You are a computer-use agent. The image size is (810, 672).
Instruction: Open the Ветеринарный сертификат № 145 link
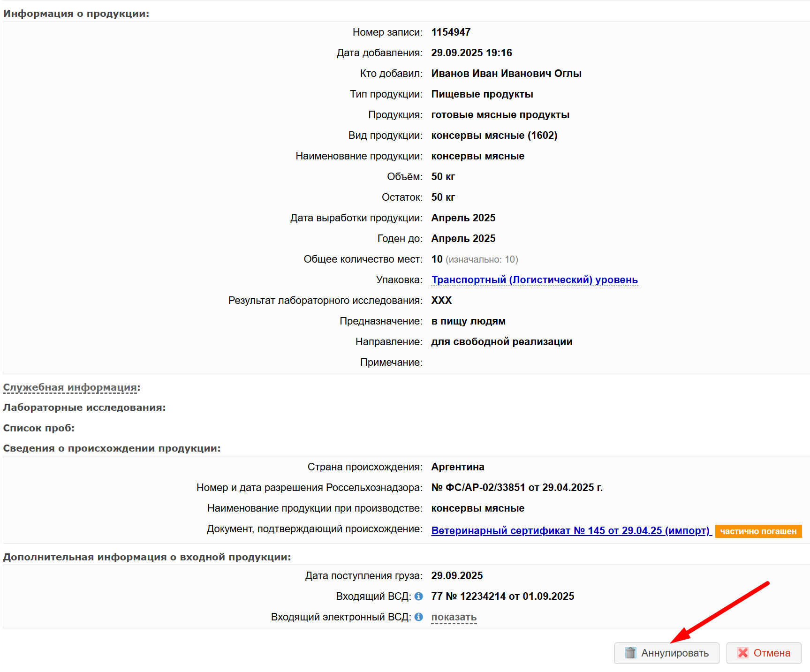tap(571, 531)
